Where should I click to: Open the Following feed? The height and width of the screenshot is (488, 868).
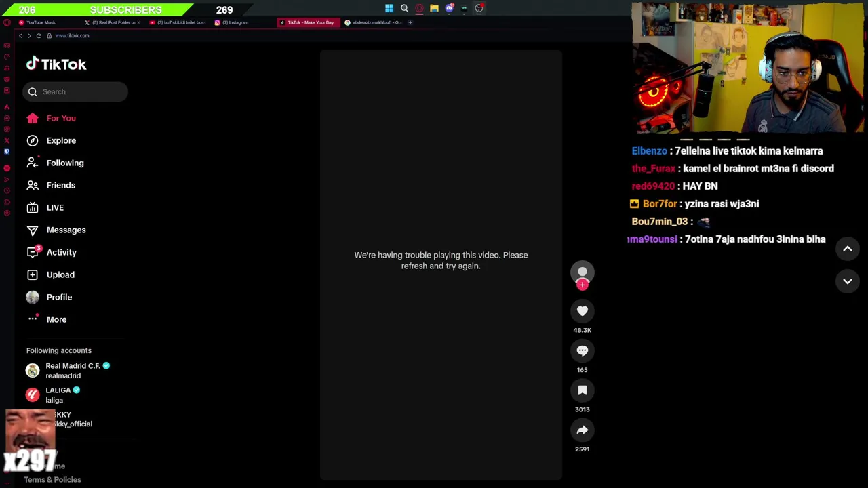tap(55, 163)
